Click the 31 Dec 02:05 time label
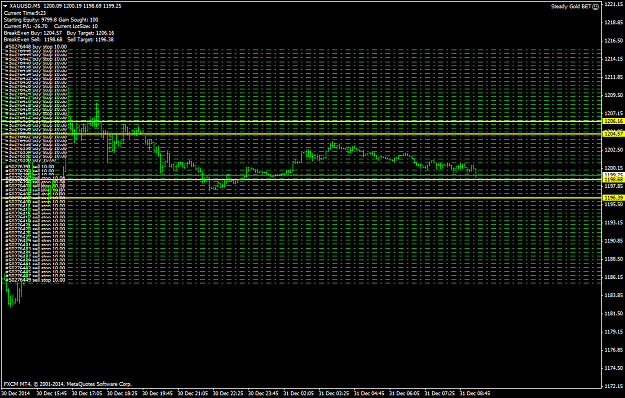The height and width of the screenshot is (398, 625). tap(299, 394)
